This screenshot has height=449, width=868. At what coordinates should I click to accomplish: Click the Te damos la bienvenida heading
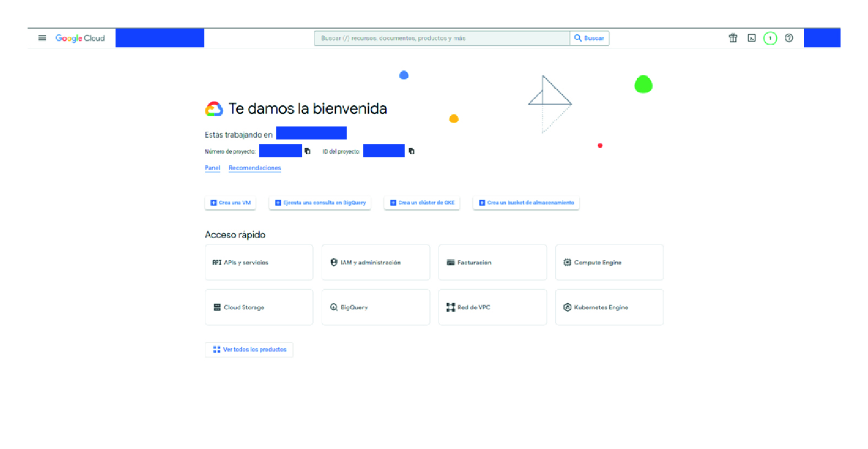pyautogui.click(x=308, y=109)
